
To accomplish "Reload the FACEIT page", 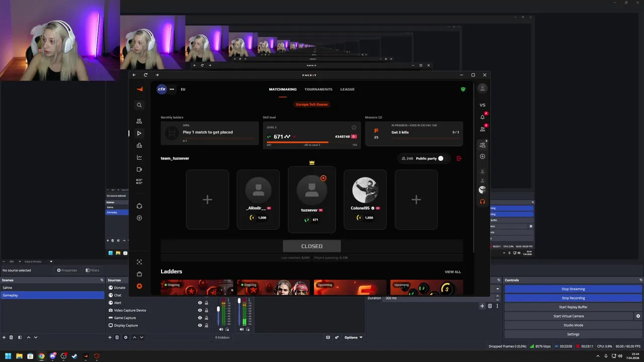I will point(145,75).
